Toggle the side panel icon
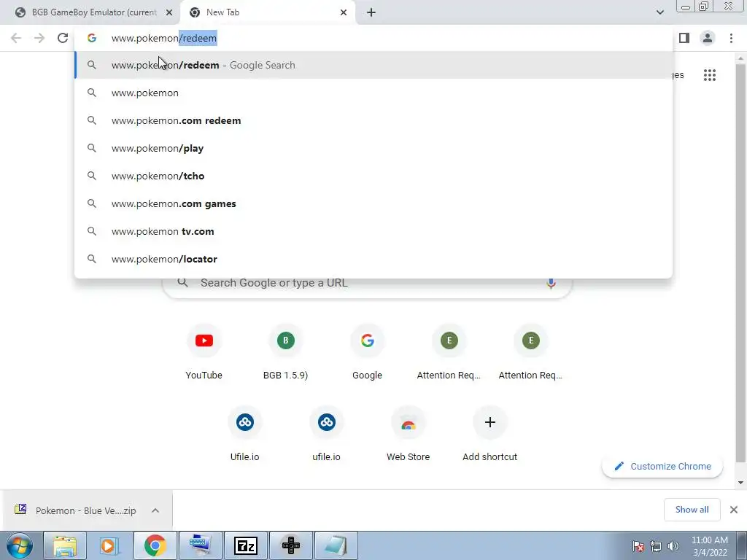This screenshot has width=747, height=560. click(x=684, y=38)
